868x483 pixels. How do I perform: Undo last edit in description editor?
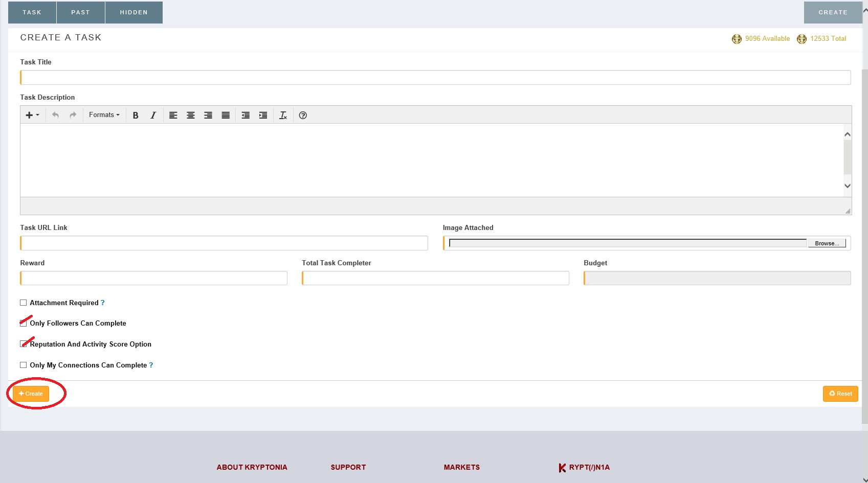[55, 115]
